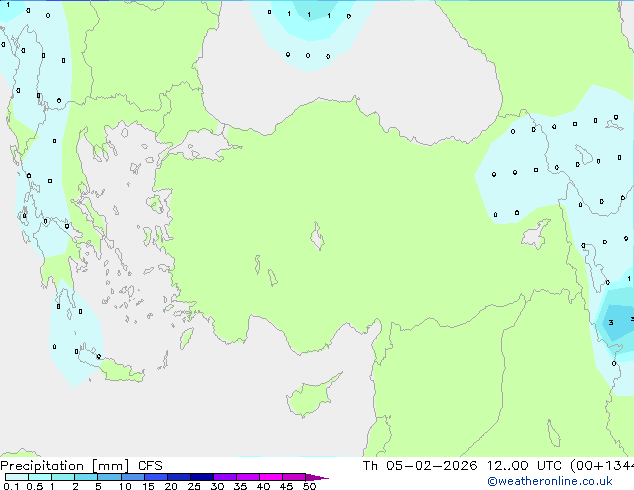The image size is (634, 490).
Task: Pick the 35 to 40 mm magenta swatch
Action: coord(247,477)
